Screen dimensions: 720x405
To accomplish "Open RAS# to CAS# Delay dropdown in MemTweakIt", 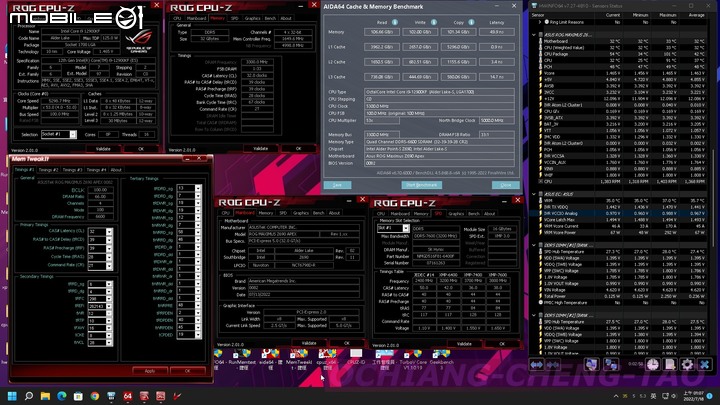I will click(x=109, y=240).
